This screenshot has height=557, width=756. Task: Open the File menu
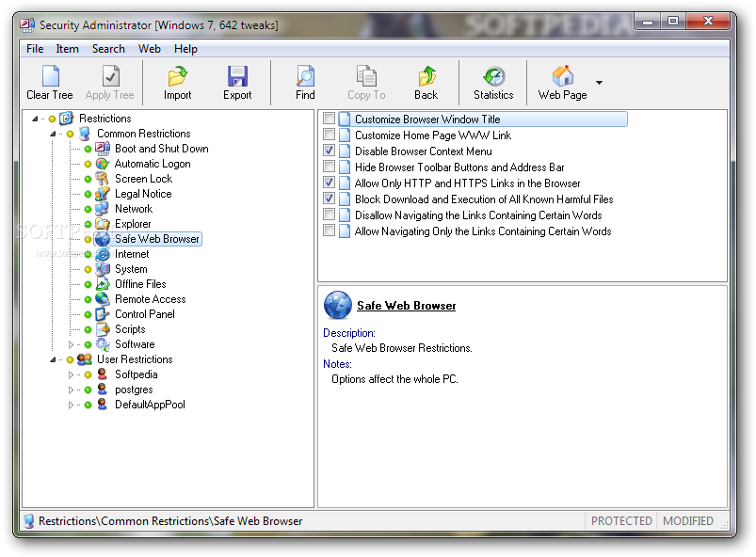click(35, 49)
